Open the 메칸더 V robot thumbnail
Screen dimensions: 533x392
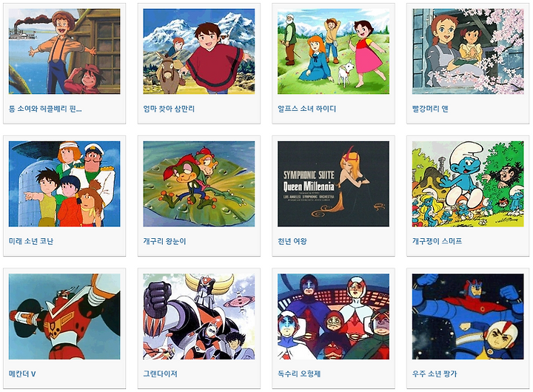pos(64,317)
